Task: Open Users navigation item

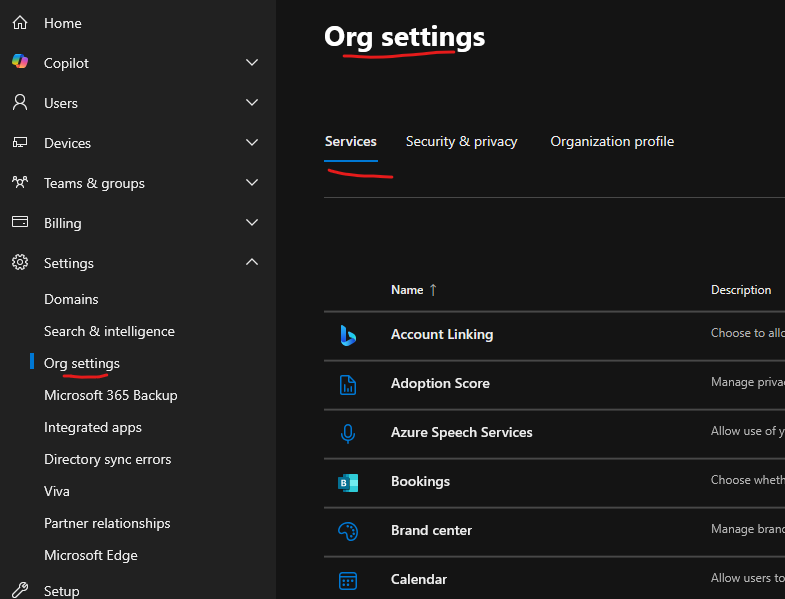Action: point(61,103)
